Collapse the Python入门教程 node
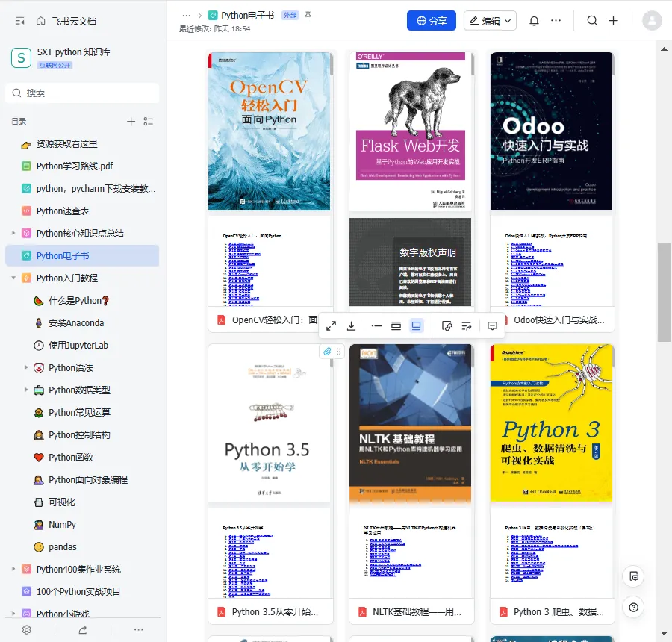672x642 pixels. point(13,278)
